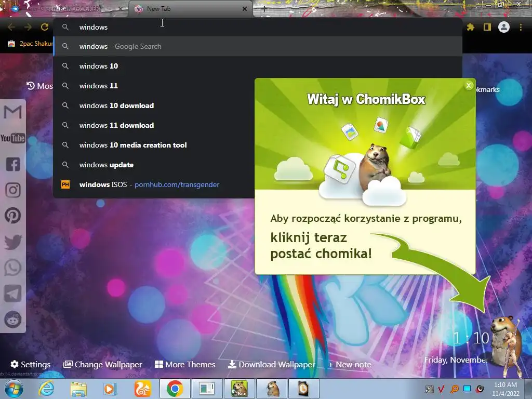Open the 2pac Shakur bookmark
This screenshot has height=399, width=532.
coord(31,44)
